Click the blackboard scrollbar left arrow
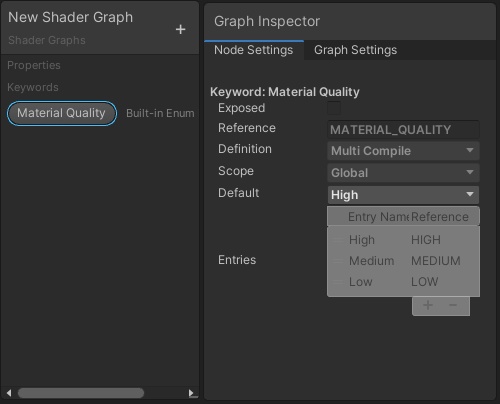The image size is (500, 404). click(9, 393)
